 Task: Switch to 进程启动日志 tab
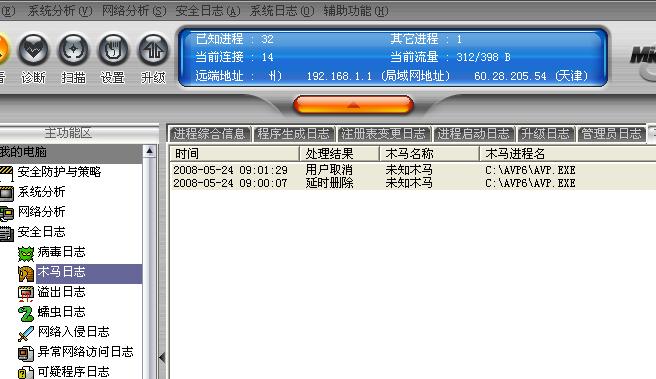(474, 134)
